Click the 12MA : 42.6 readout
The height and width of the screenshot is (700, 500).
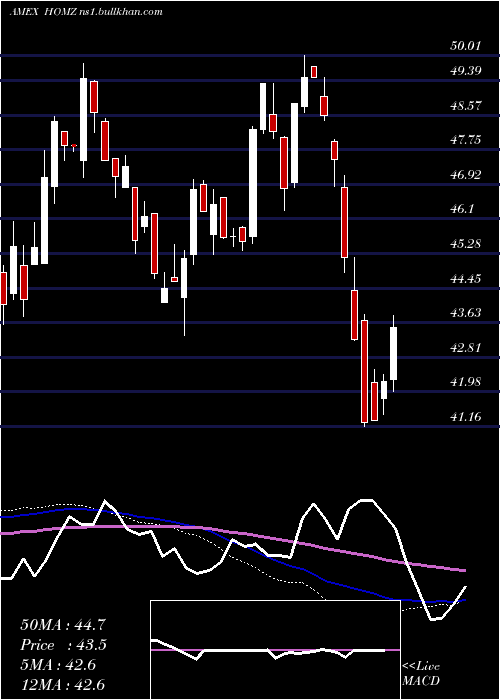[x=62, y=685]
